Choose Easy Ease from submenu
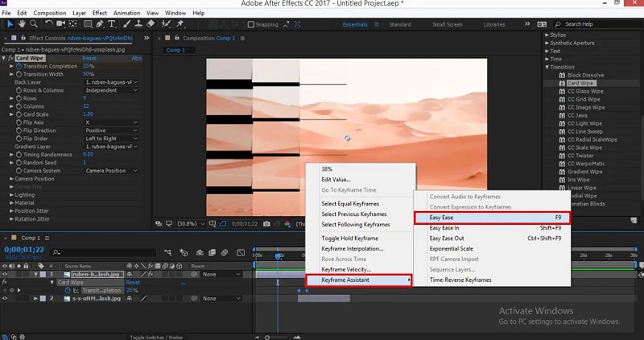Screen dimensions: 644x340 pos(492,218)
